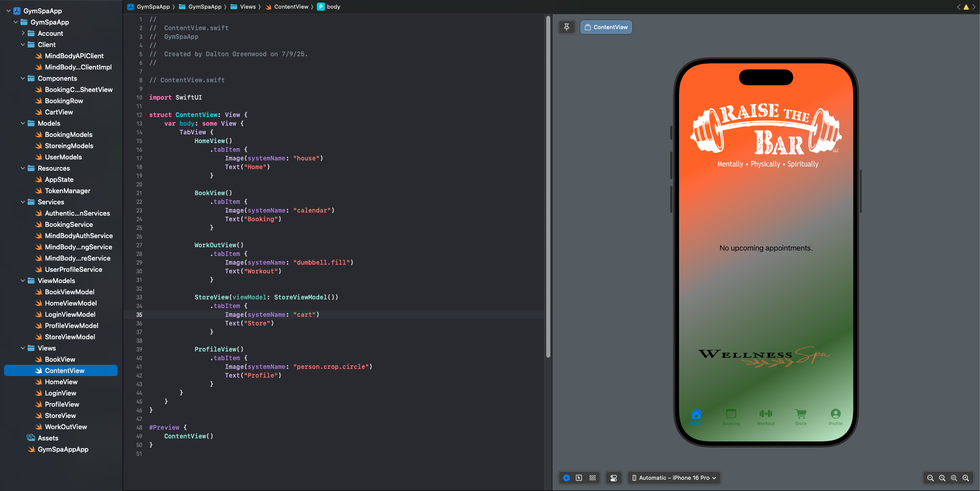Screen dimensions: 980x491
Task: Tap the Profile person icon in preview
Action: tap(836, 414)
